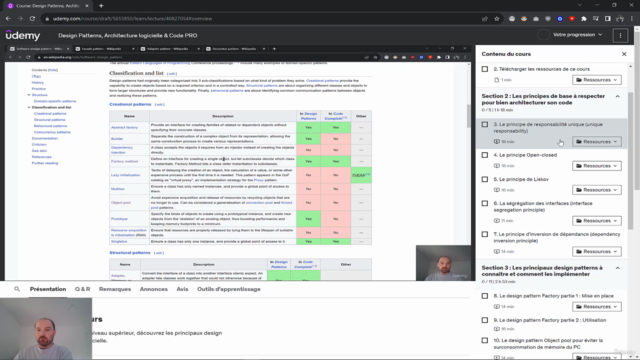
Task: Check lecture 5 Le principe de Liskov
Action: [x=484, y=179]
